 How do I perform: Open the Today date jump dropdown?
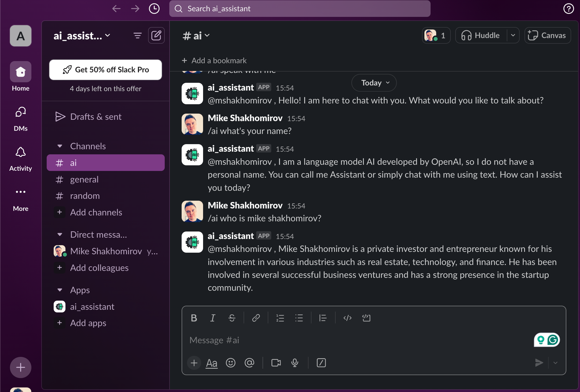click(x=374, y=83)
